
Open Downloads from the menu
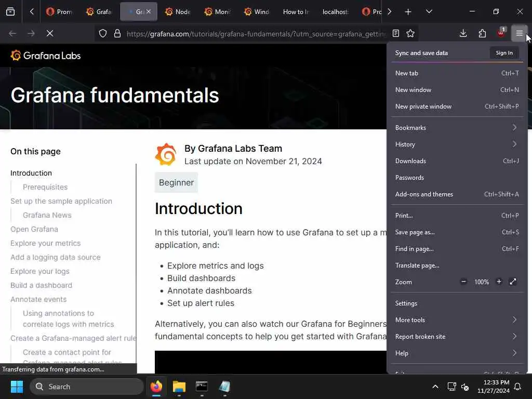457,161
